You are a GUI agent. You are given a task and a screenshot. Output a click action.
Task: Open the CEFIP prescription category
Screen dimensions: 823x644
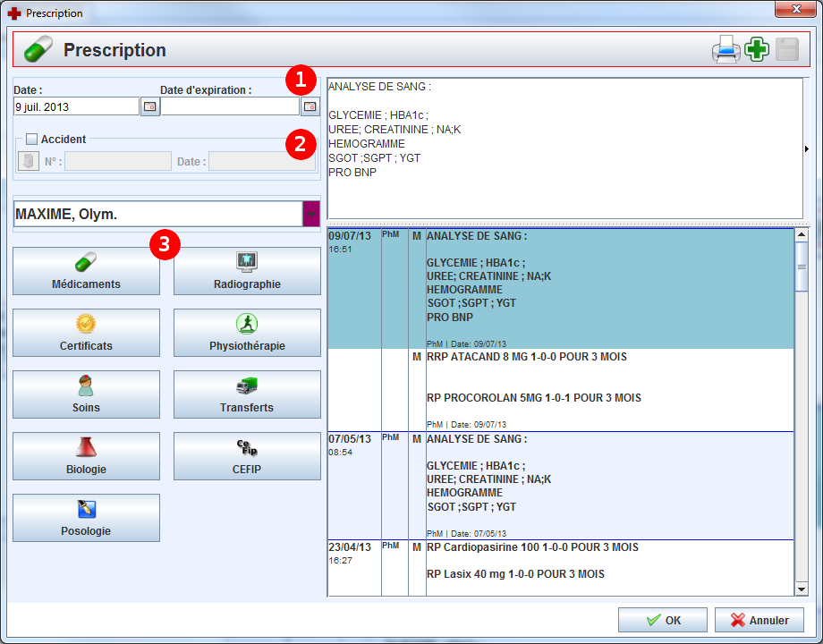pyautogui.click(x=247, y=456)
